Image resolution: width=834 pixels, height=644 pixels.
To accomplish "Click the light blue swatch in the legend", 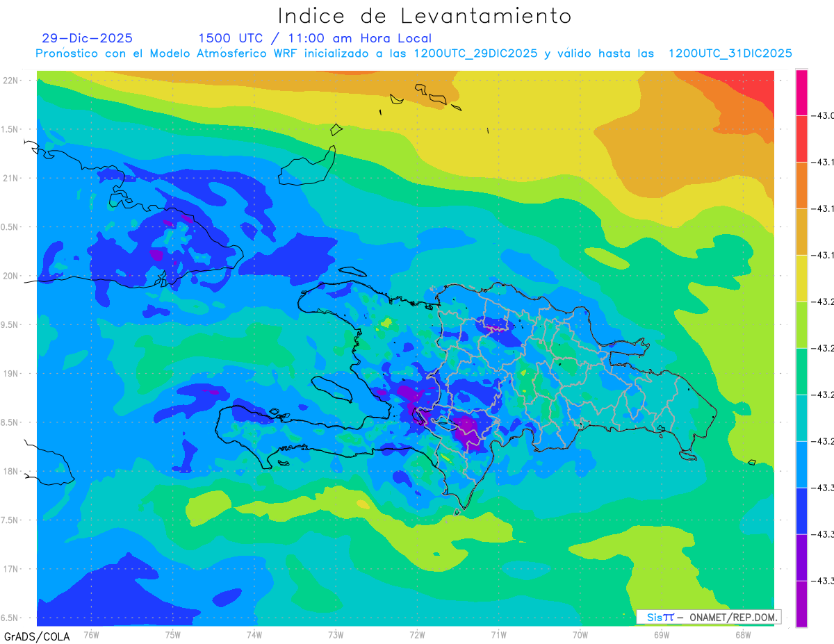I will 801,465.
